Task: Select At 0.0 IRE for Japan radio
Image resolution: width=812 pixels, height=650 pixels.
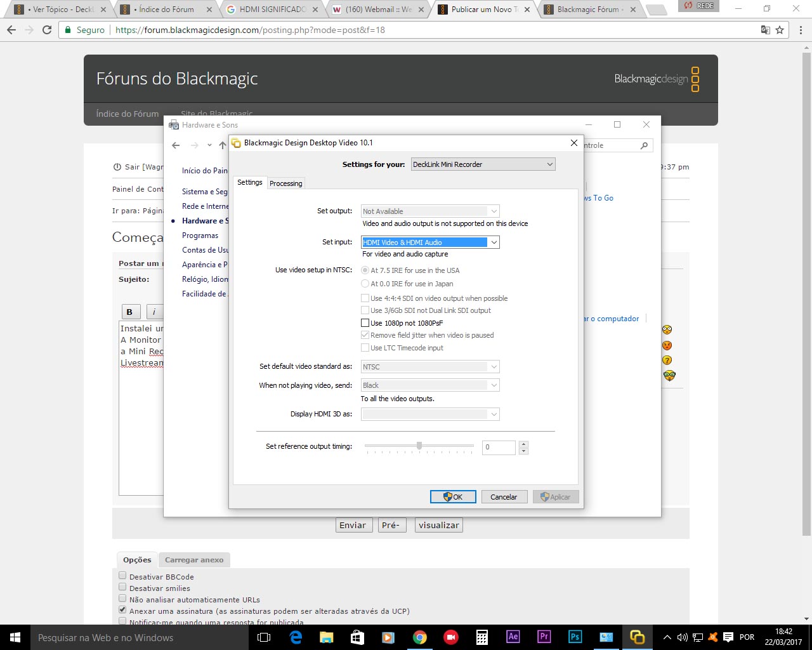Action: coord(365,284)
